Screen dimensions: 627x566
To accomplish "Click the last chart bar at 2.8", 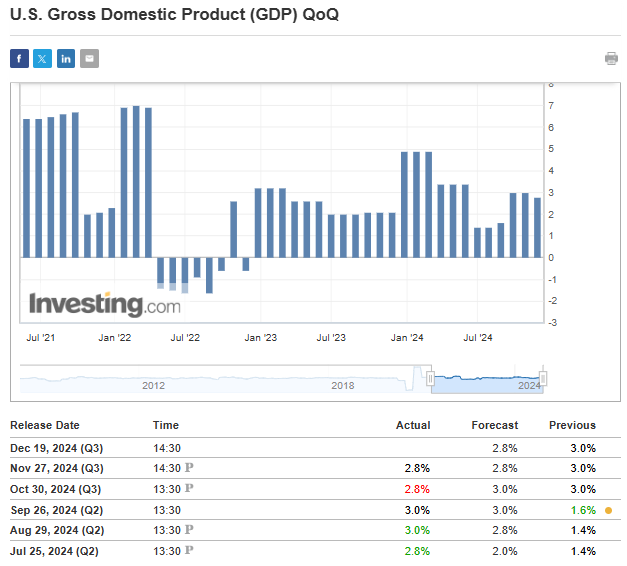I will click(537, 228).
